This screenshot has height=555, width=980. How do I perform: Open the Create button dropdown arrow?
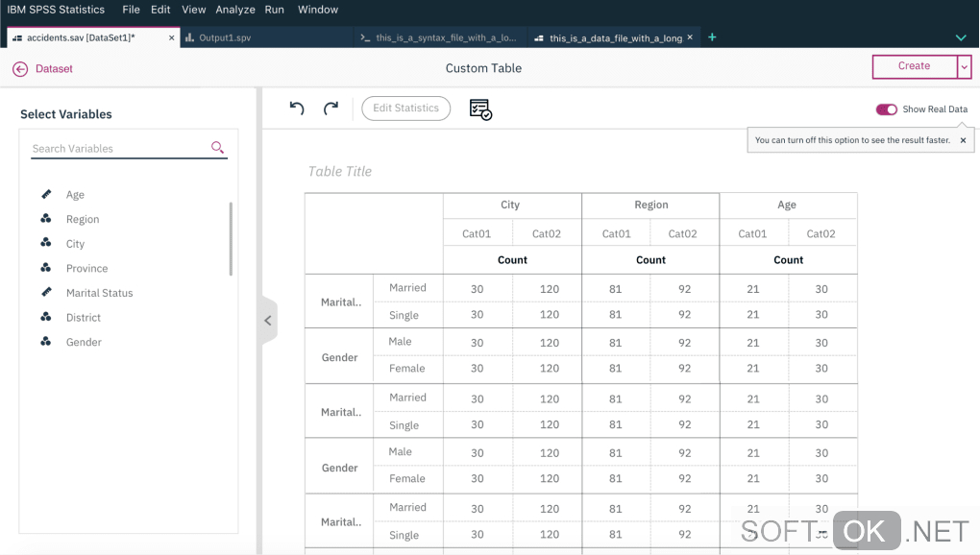[965, 67]
